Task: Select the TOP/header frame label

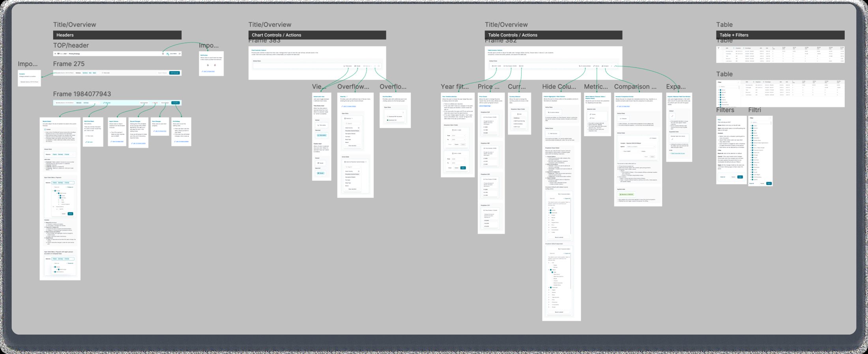Action: point(71,45)
